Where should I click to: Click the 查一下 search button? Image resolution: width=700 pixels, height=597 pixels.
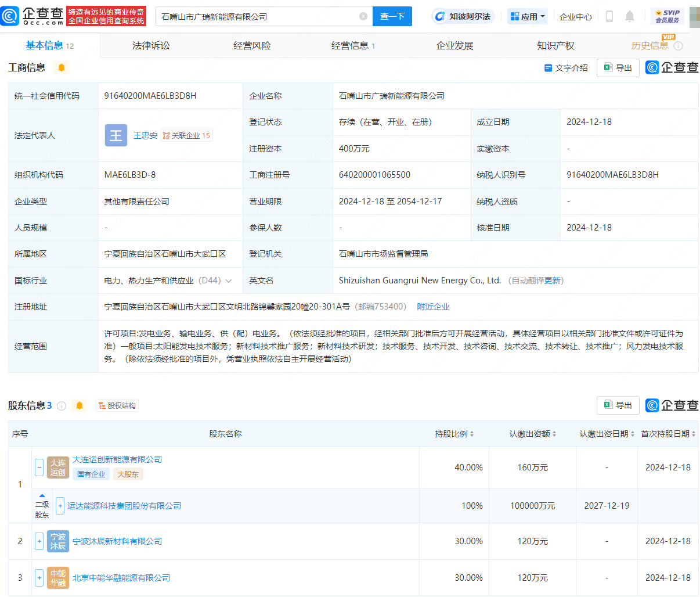click(392, 16)
